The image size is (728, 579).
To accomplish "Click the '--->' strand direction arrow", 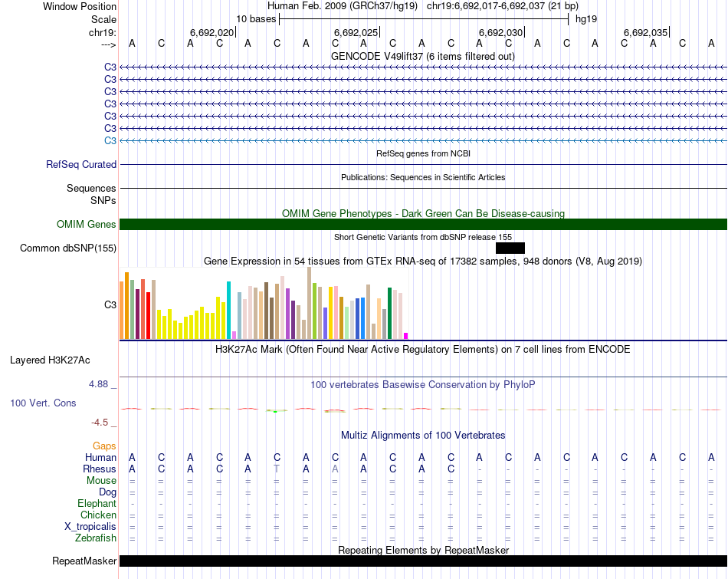I will coord(109,44).
